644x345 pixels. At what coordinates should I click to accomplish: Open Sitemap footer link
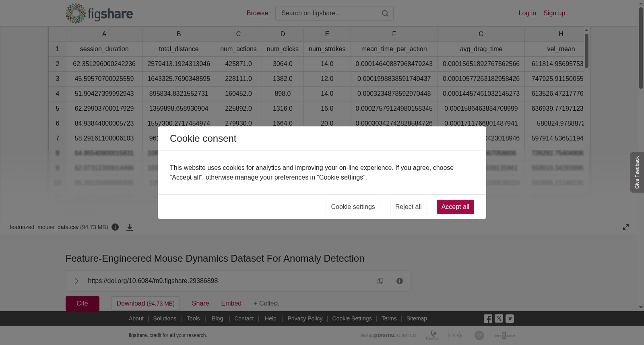coord(417,318)
